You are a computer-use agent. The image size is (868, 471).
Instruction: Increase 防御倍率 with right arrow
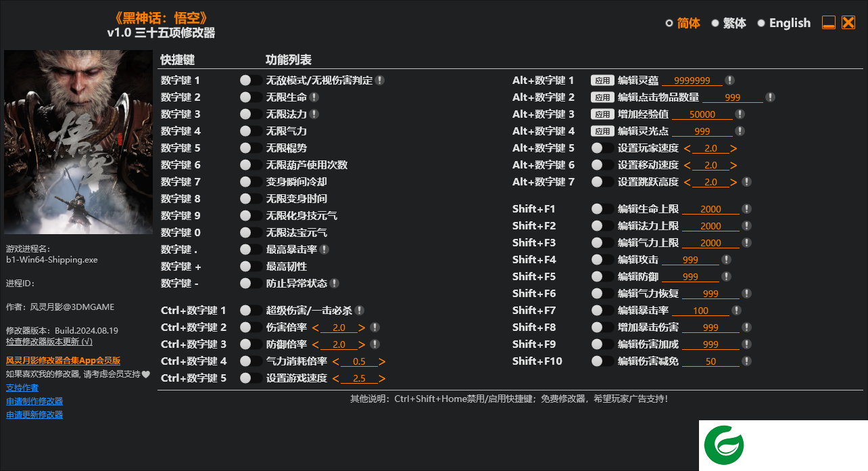[x=362, y=344]
